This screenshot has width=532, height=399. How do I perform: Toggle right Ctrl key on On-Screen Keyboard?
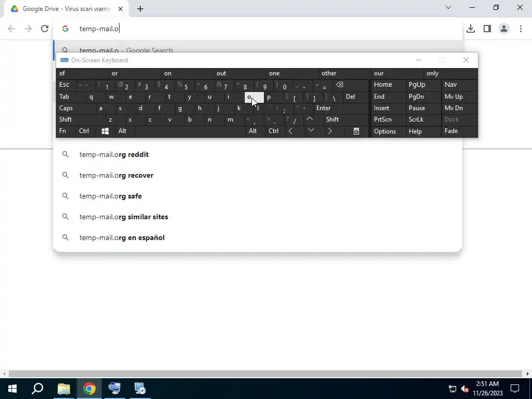tap(275, 131)
